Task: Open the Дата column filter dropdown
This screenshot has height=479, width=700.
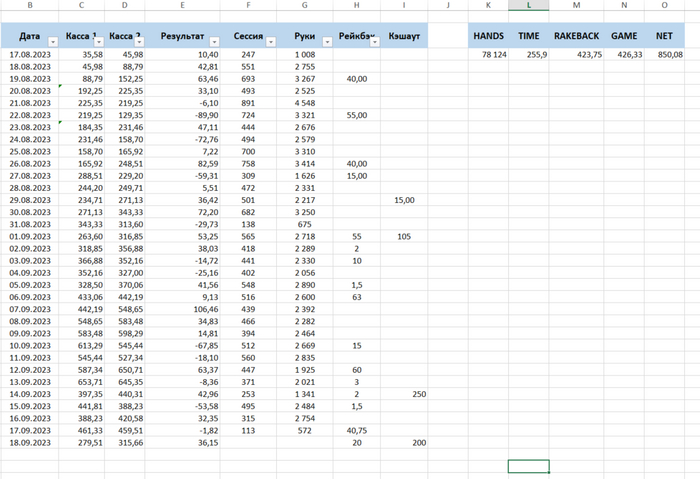Action: (53, 42)
